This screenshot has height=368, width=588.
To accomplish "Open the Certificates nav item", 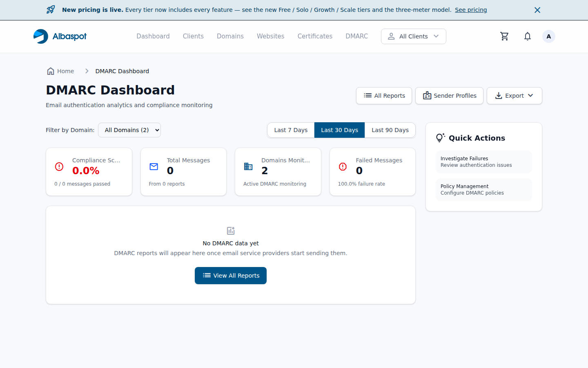I will (315, 36).
